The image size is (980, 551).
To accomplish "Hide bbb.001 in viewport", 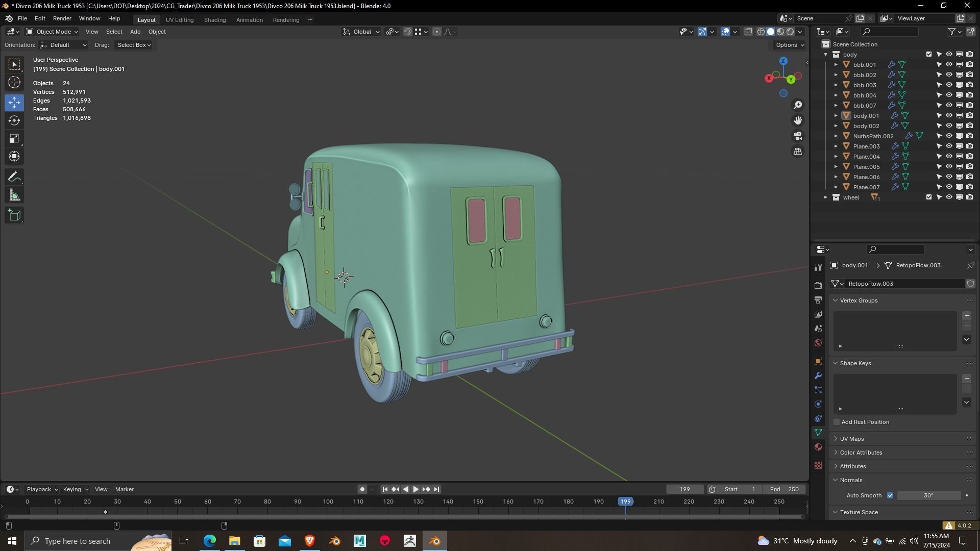I will click(x=949, y=64).
